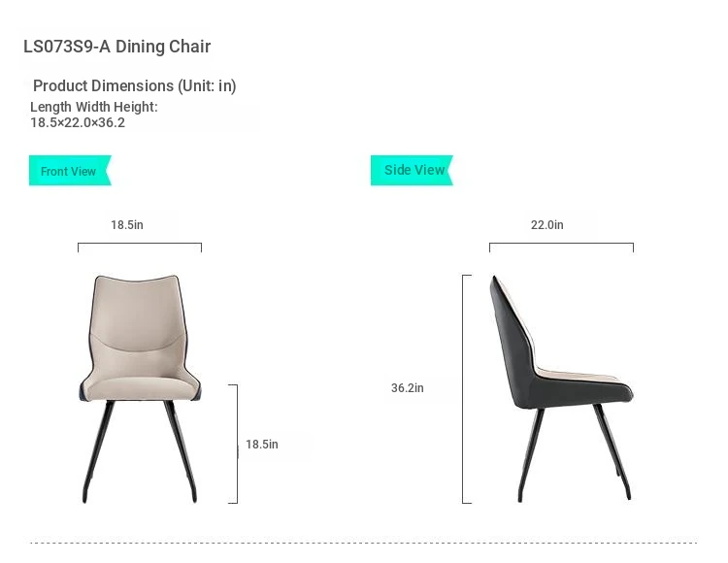728x563 pixels.
Task: Click the LS073S9-A Dining Chair title
Action: (117, 47)
